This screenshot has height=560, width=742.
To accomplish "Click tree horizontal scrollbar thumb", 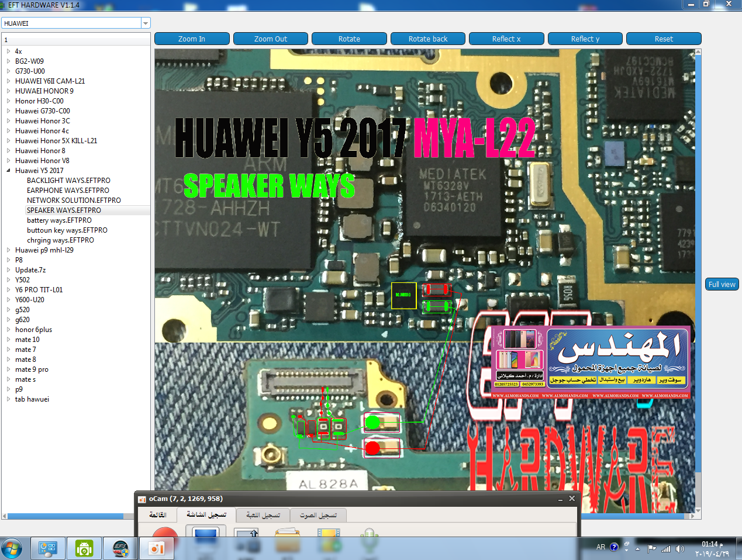I will tap(65, 516).
